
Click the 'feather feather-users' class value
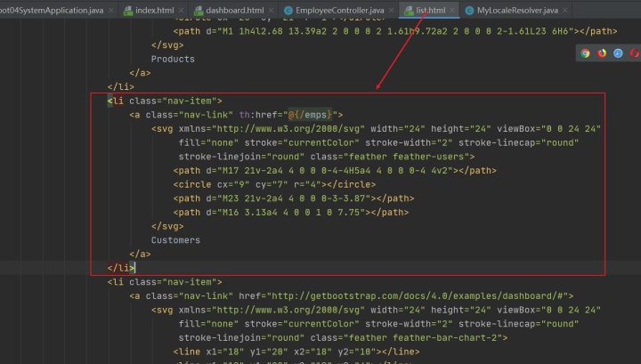tap(409, 157)
